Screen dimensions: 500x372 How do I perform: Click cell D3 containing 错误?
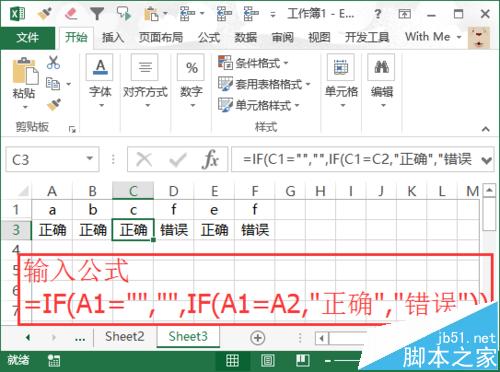[x=174, y=230]
